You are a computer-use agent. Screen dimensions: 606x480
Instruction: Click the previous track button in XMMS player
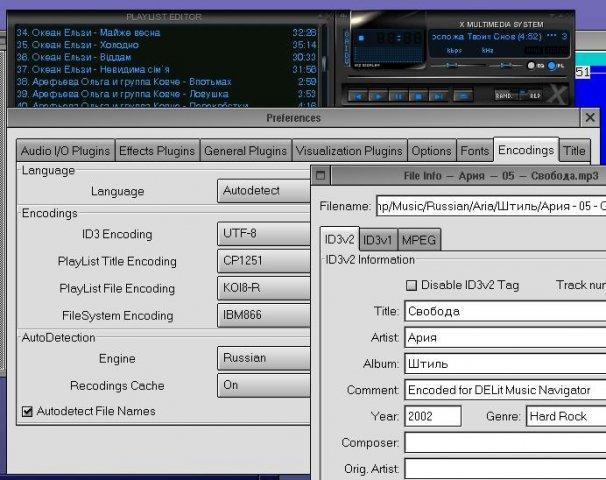(358, 95)
